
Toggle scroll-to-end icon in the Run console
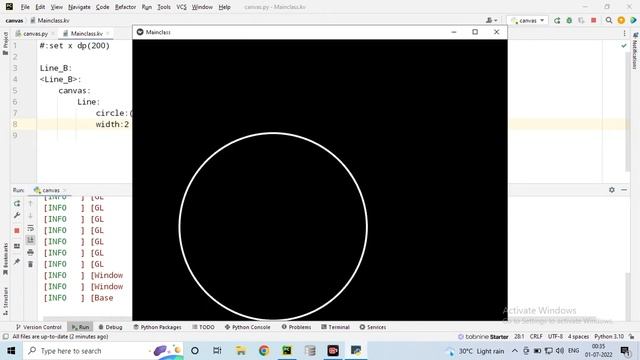coord(31,240)
